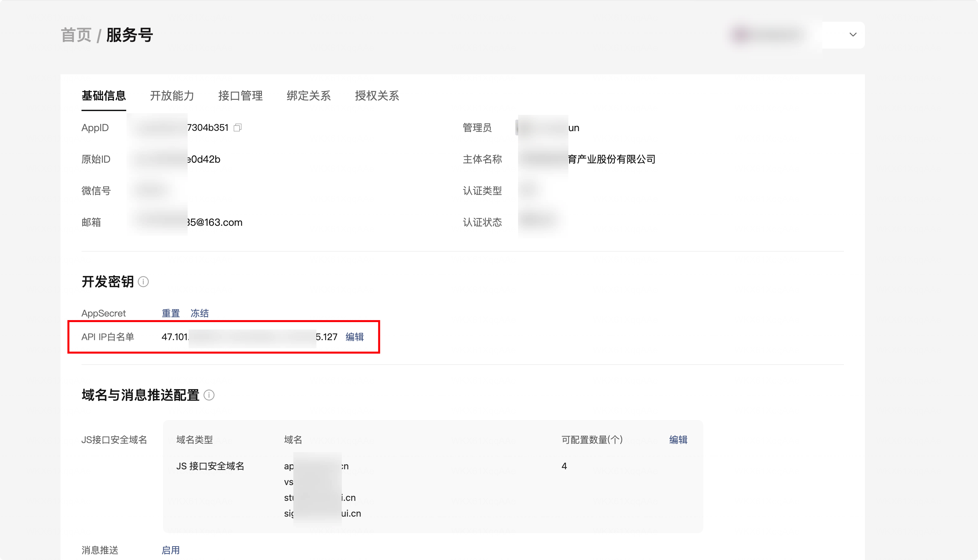
Task: Click the 消息推送 label
Action: pos(100,550)
